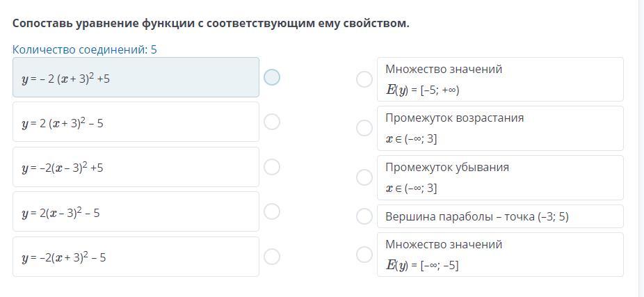Click the equation card y = 2(x+3)² – 5
The width and height of the screenshot is (644, 297).
[136, 122]
